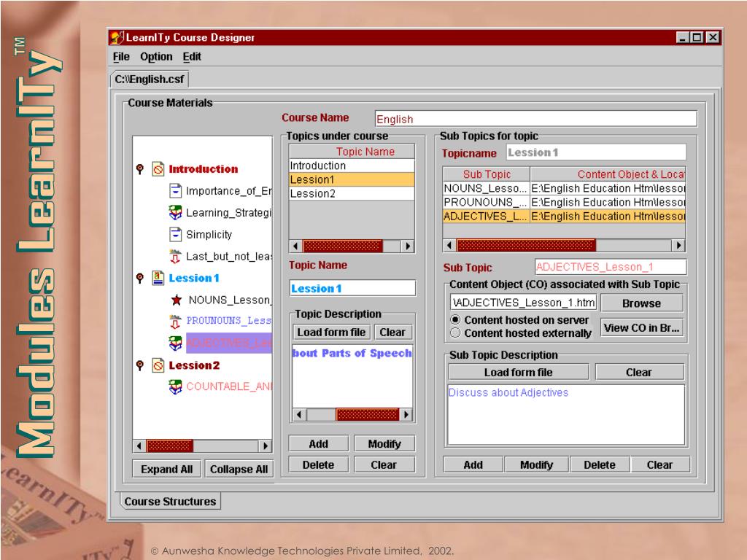Collapse the Lession2 tree node handle
This screenshot has width=747, height=560.
pos(139,365)
